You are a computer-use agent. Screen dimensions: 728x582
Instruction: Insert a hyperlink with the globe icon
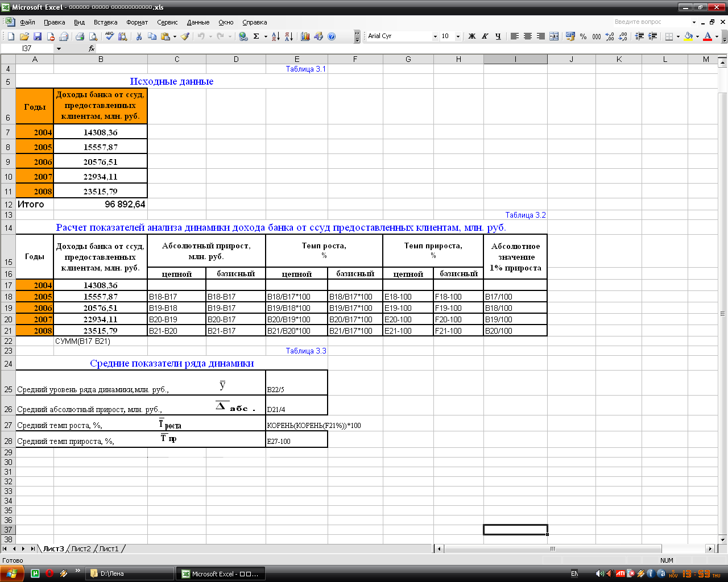pyautogui.click(x=243, y=36)
